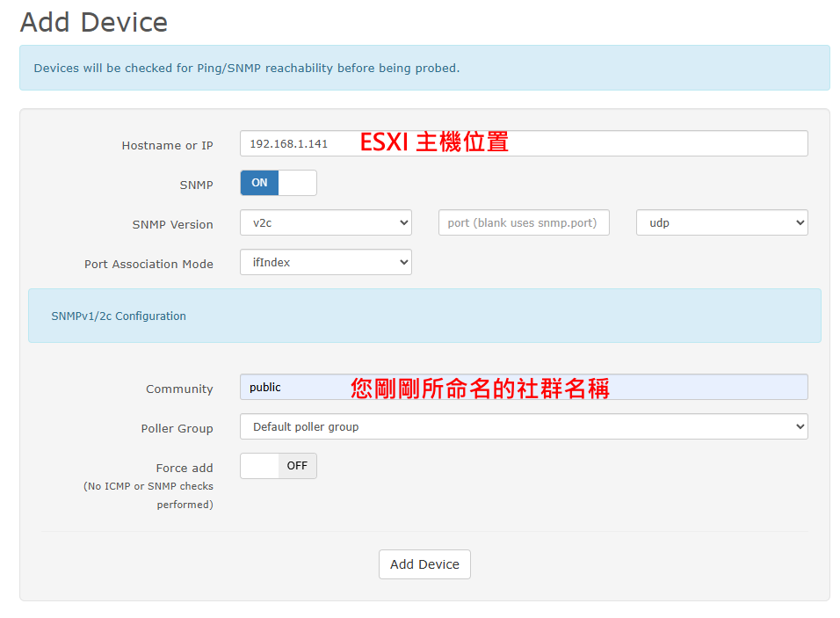Expand the udp transport dropdown
Viewport: 840px width, 618px height.
tap(721, 223)
